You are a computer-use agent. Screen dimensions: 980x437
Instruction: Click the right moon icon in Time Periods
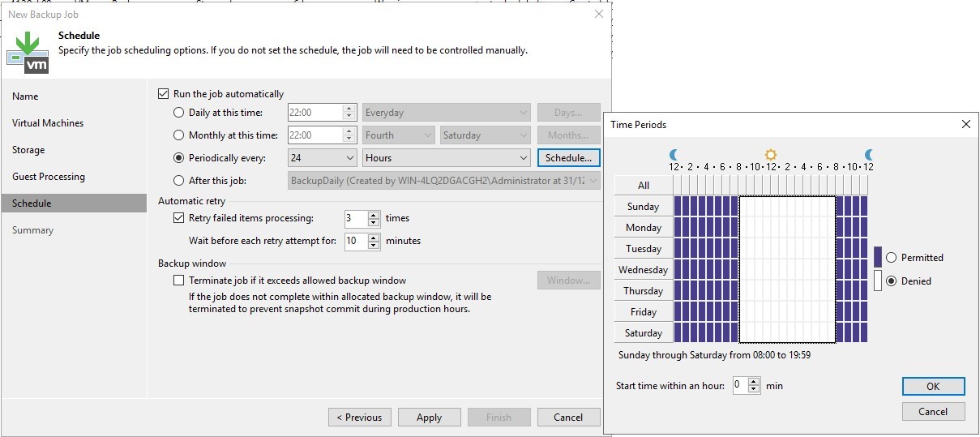coord(869,154)
